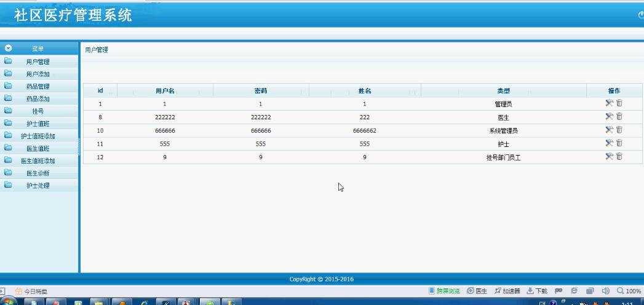This screenshot has height=305, width=644.
Task: Click the 用户名 column header
Action: click(x=165, y=91)
